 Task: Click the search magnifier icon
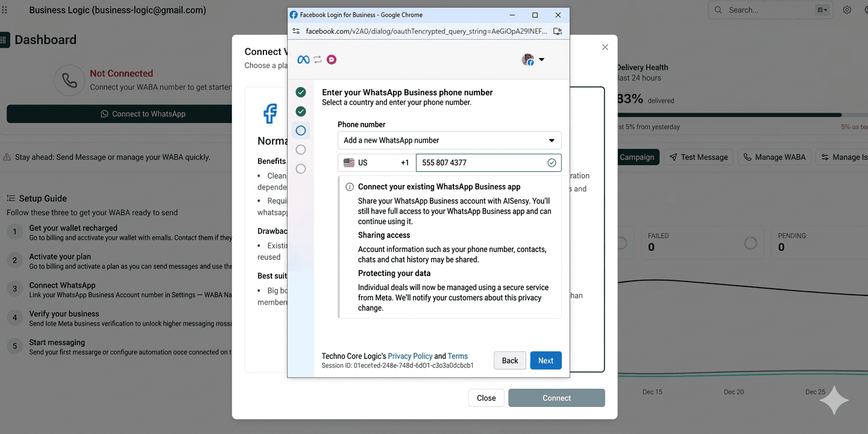718,10
